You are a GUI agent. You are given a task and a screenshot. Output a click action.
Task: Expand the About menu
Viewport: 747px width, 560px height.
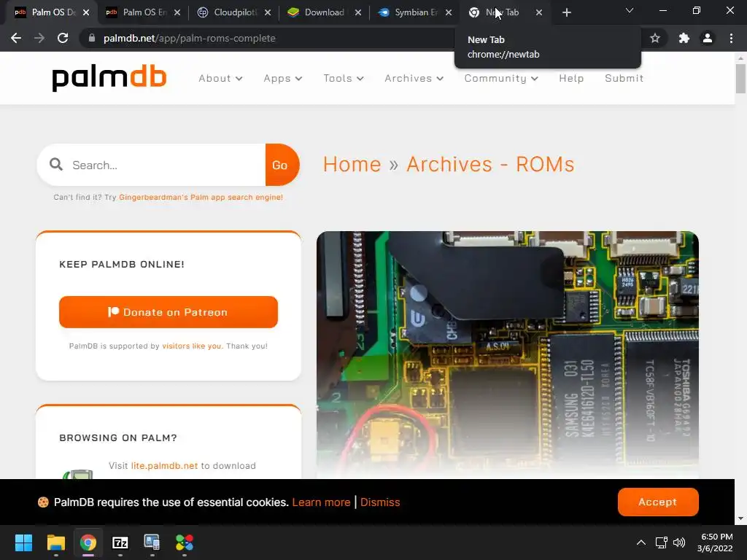[220, 78]
